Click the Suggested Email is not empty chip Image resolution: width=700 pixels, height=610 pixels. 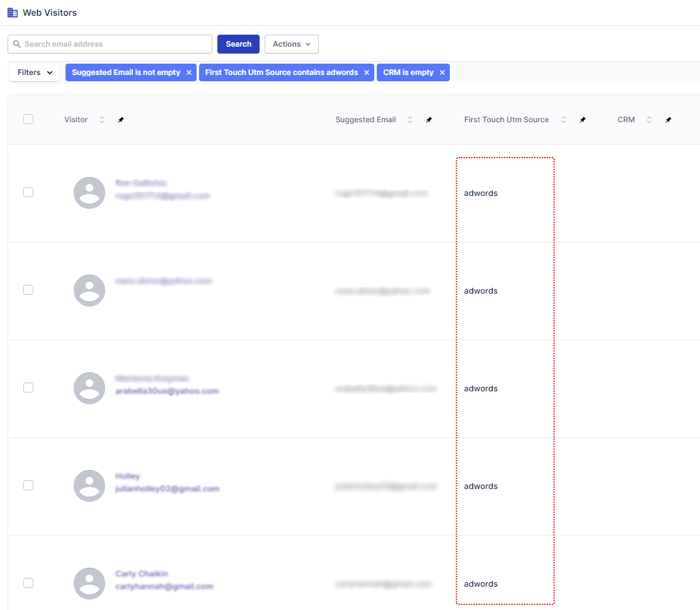tap(131, 72)
